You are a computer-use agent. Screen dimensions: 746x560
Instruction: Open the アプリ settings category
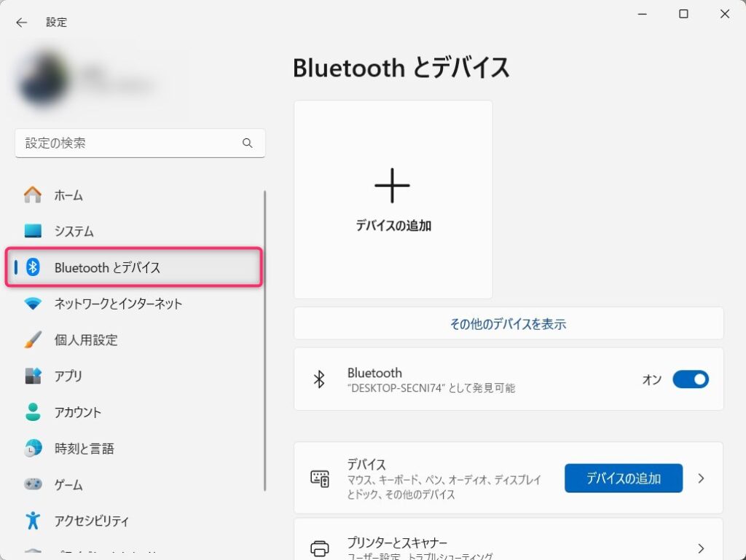tap(68, 376)
